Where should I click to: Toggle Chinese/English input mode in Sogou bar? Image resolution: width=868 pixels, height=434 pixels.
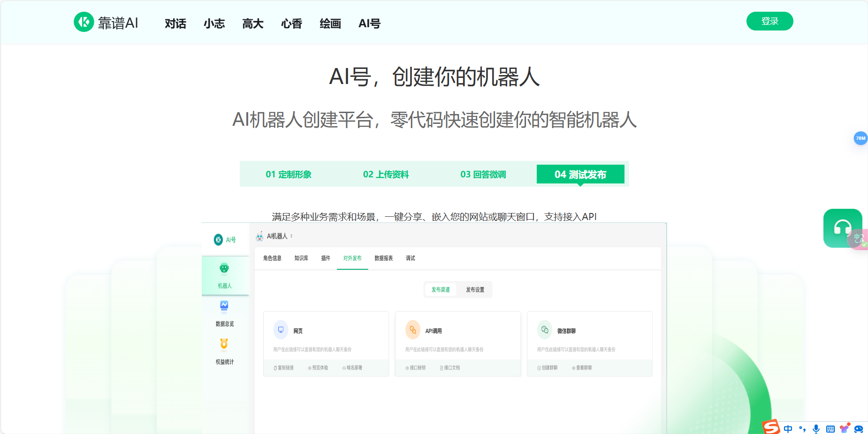788,428
